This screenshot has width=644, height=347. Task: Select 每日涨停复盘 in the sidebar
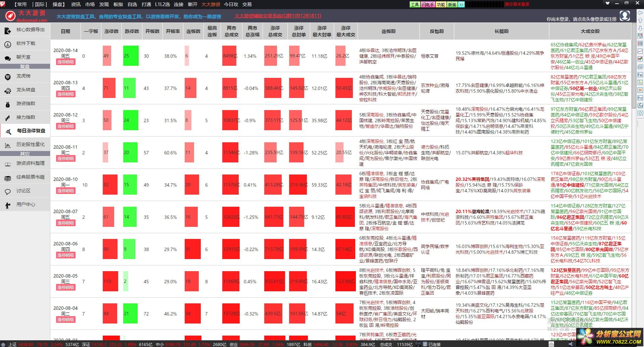25,131
